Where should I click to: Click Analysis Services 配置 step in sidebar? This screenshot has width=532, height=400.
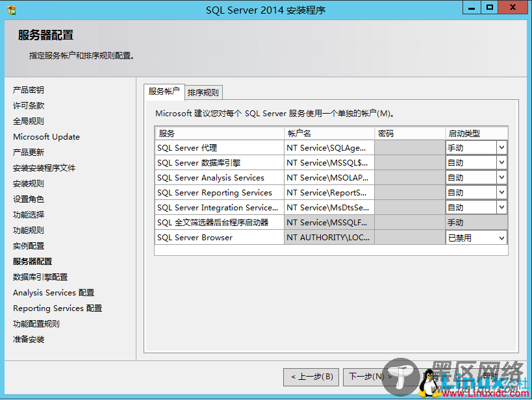pos(54,293)
